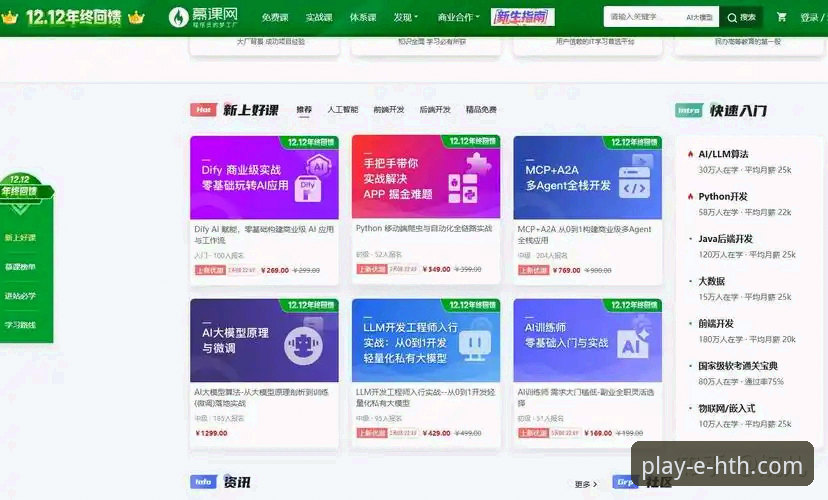Image resolution: width=828 pixels, height=500 pixels.
Task: Click the AI大模型算法 course title text
Action: [x=261, y=398]
